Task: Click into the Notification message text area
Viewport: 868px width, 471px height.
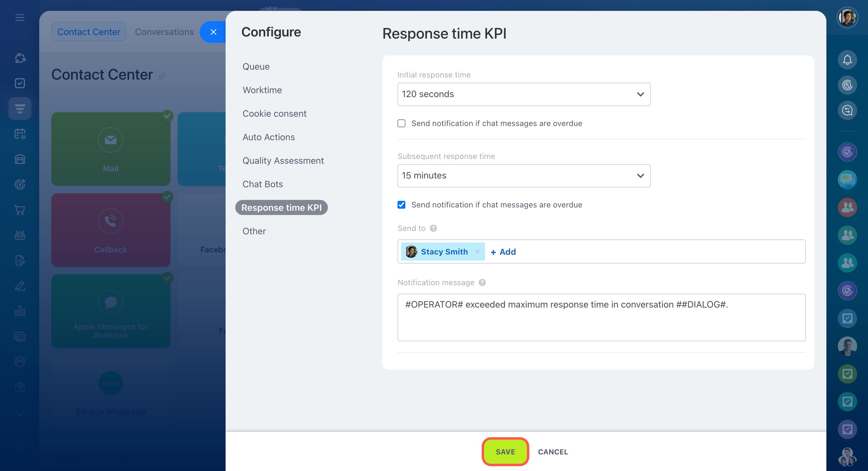Action: point(601,318)
